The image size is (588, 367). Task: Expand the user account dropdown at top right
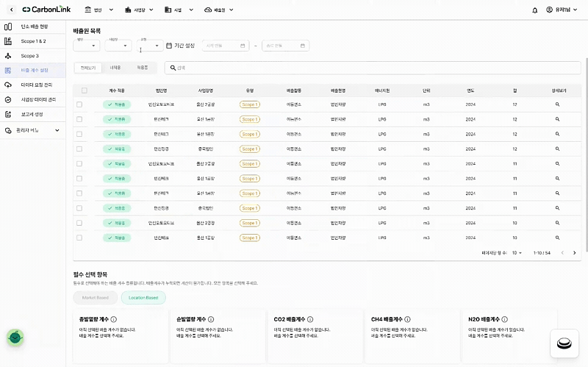[562, 10]
